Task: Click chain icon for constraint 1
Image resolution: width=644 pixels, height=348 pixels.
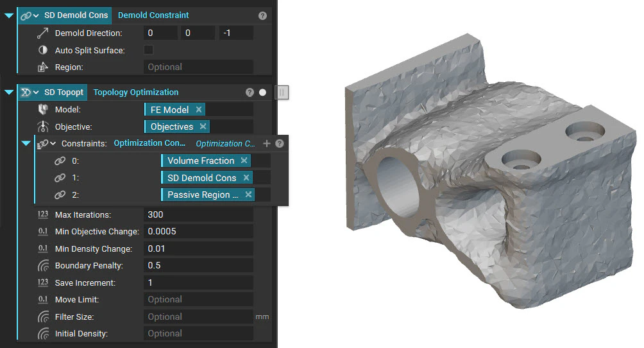Action: pos(60,178)
